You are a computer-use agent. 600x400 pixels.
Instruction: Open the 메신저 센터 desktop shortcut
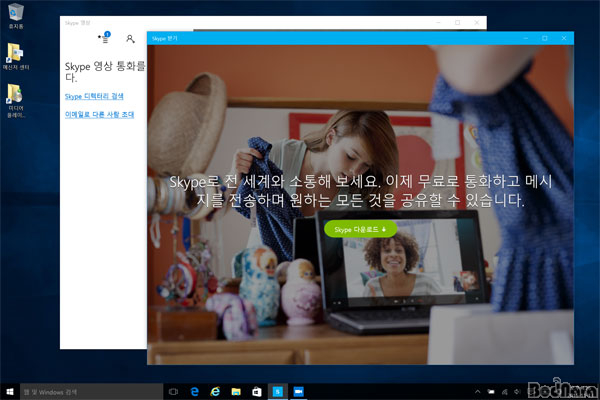click(16, 56)
